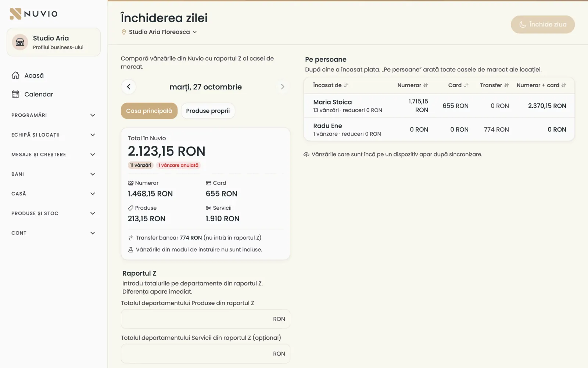Click the 1 vânzare anulată badge

pyautogui.click(x=178, y=165)
